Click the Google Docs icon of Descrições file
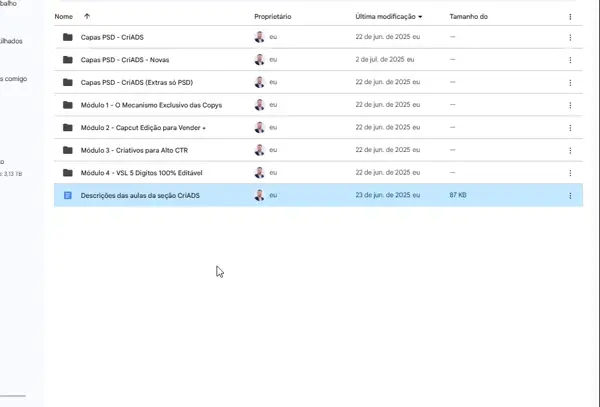Image resolution: width=600 pixels, height=407 pixels. pyautogui.click(x=68, y=195)
